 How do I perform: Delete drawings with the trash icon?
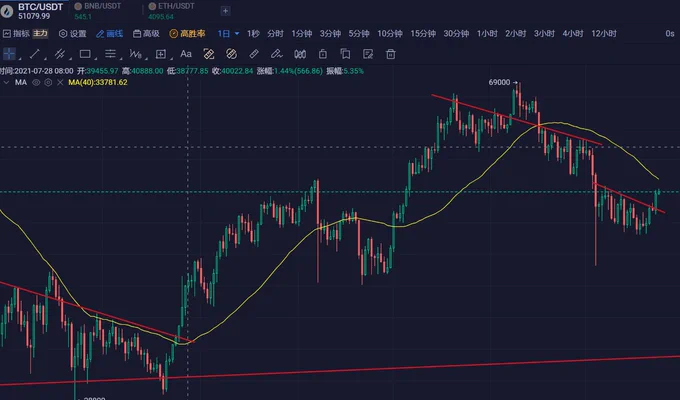click(x=391, y=54)
